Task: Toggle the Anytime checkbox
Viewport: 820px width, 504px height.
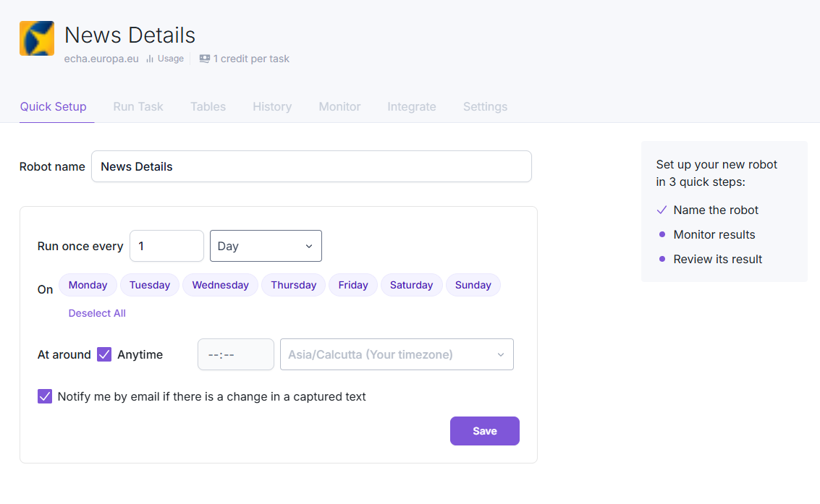Action: (104, 354)
